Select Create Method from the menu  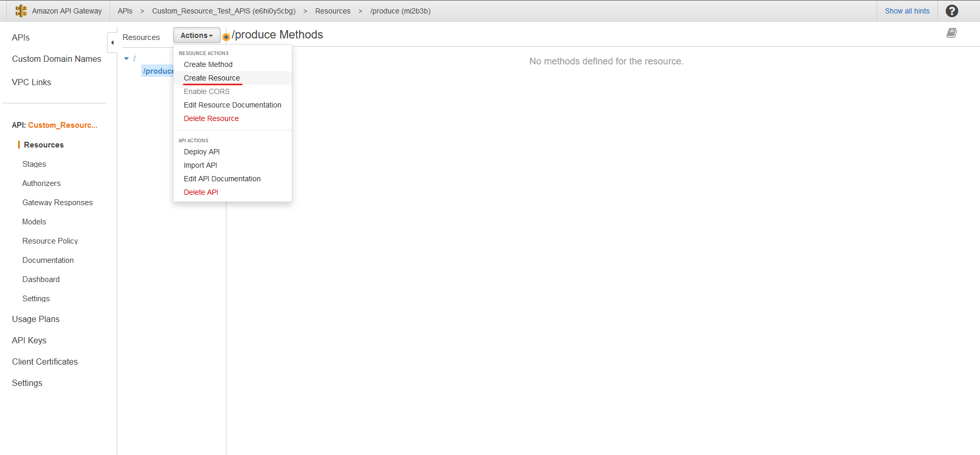click(232, 64)
